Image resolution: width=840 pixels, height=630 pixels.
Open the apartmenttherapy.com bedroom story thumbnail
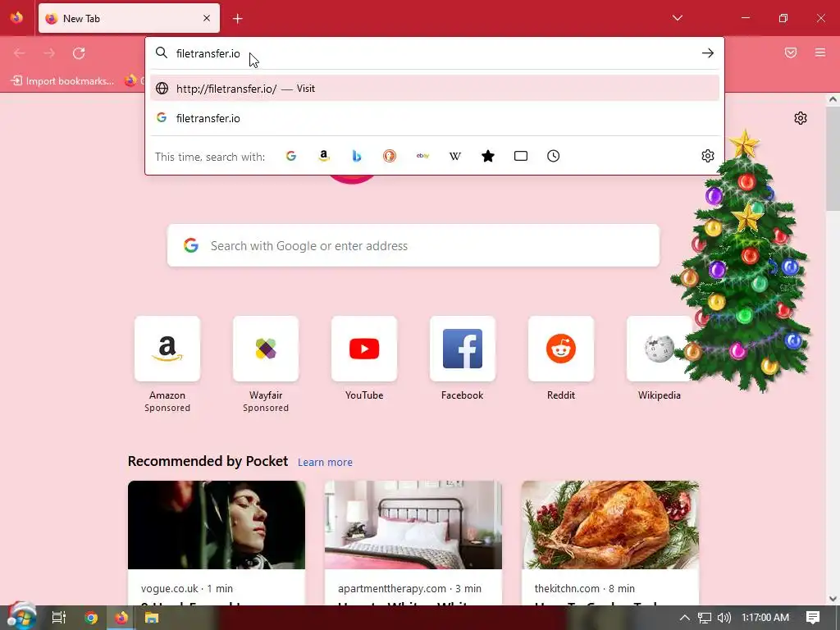(413, 524)
